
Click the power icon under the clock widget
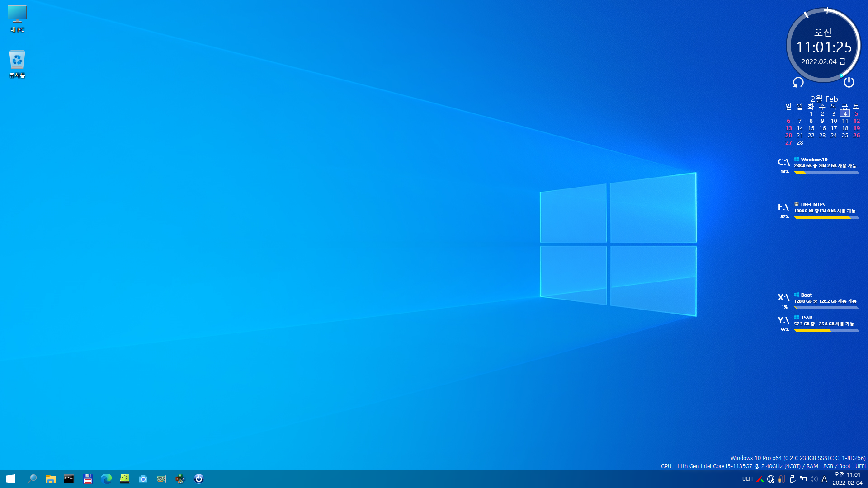(849, 82)
